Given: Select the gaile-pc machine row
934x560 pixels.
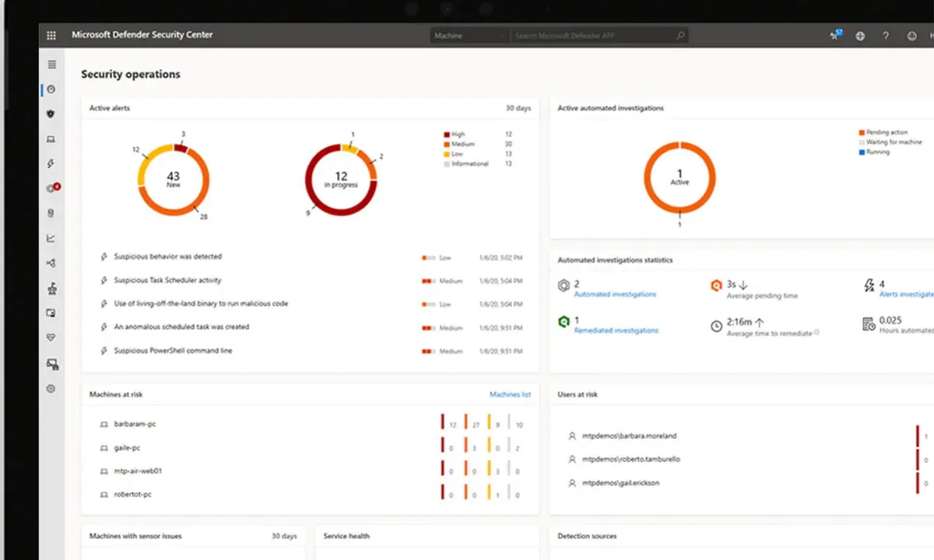Looking at the screenshot, I should [x=311, y=448].
